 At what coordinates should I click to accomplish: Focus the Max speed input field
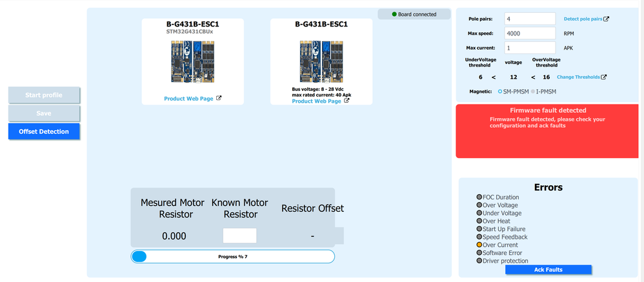(x=530, y=34)
